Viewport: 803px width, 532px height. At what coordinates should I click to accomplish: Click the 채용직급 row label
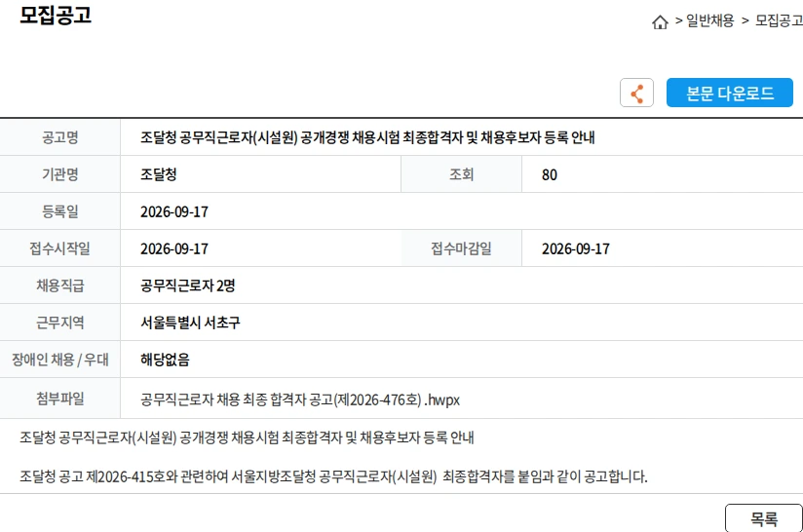(x=59, y=285)
